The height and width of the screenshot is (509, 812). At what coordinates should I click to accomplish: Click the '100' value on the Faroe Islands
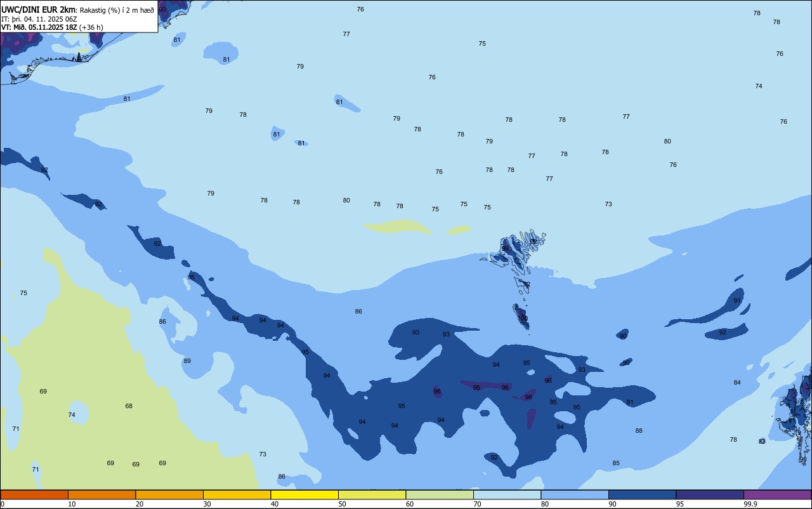tap(523, 319)
